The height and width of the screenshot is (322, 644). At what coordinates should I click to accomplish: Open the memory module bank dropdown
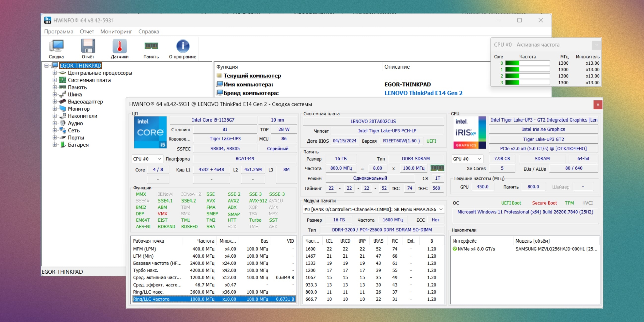pos(373,209)
